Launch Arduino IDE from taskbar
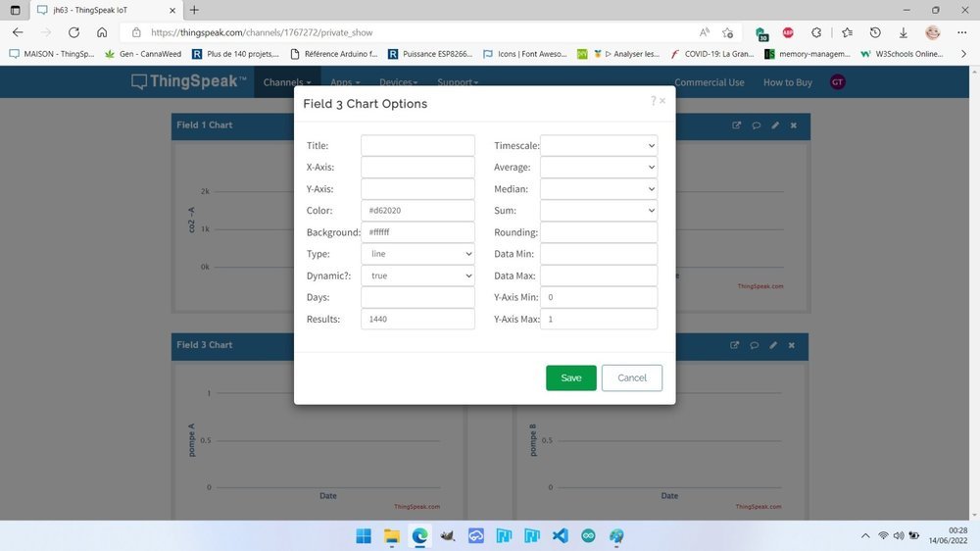980x551 pixels. tap(588, 536)
